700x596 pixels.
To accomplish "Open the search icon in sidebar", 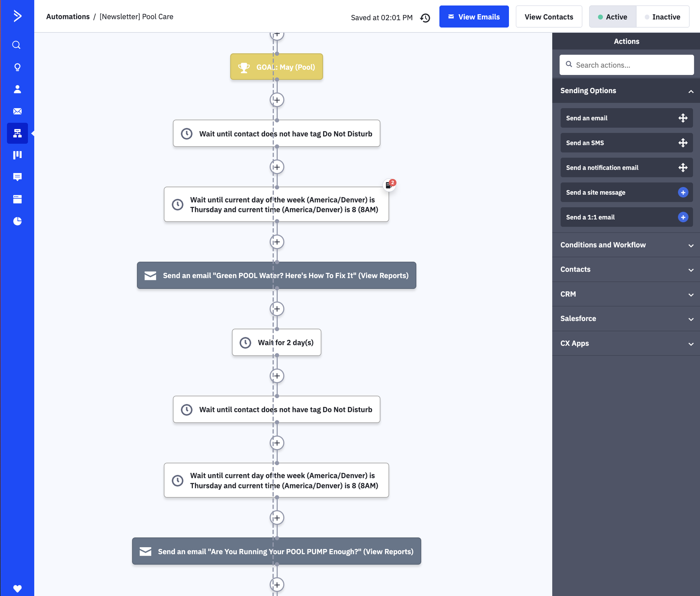I will click(x=17, y=45).
